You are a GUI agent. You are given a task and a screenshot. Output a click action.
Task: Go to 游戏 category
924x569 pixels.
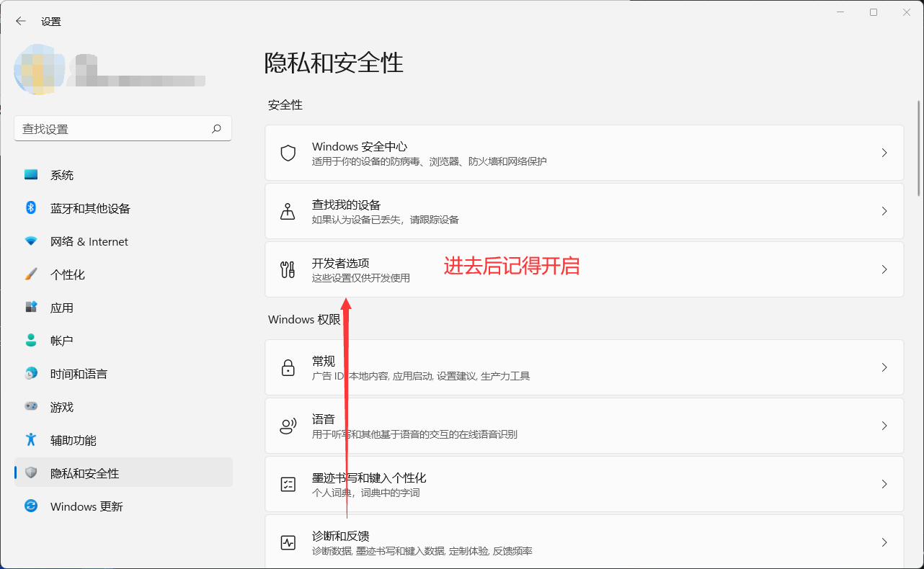[123, 407]
